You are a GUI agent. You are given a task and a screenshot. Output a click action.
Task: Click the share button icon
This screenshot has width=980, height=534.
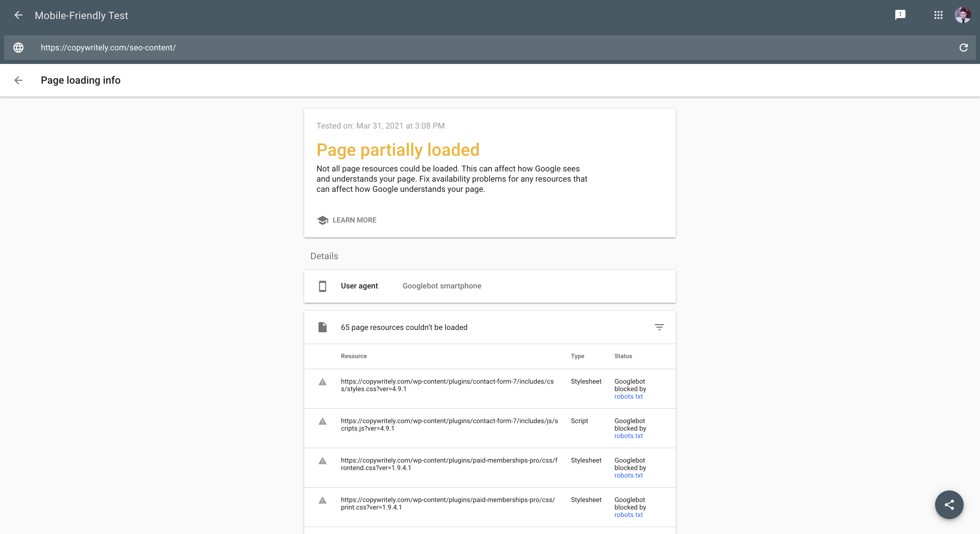(x=949, y=504)
